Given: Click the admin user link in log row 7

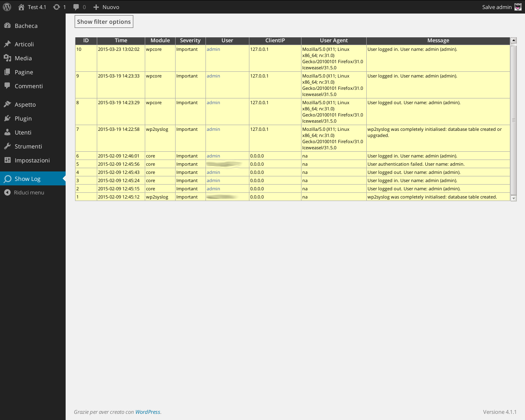Looking at the screenshot, I should click(x=213, y=129).
